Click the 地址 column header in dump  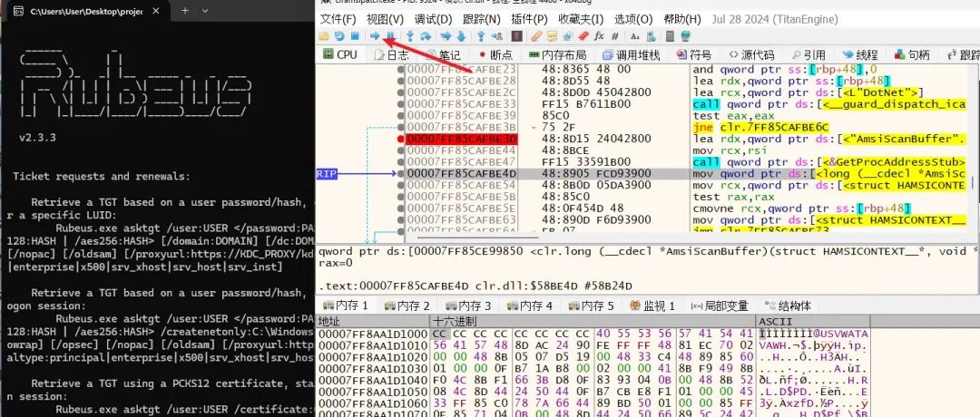373,322
